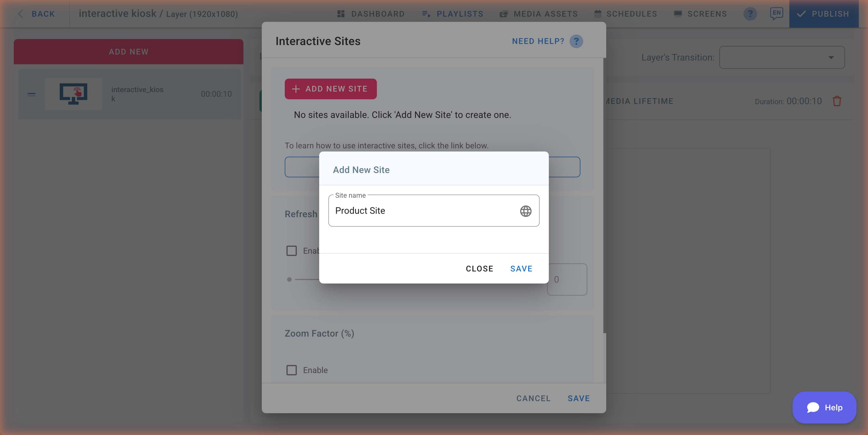Click the refresh interval slider handle
The height and width of the screenshot is (435, 868).
tap(289, 279)
